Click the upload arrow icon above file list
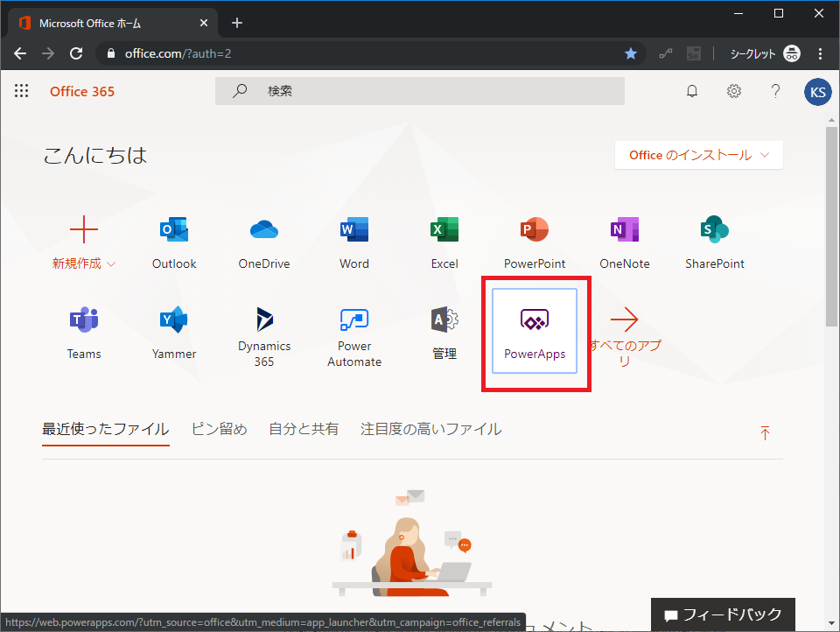Viewport: 840px width, 632px height. [x=765, y=432]
